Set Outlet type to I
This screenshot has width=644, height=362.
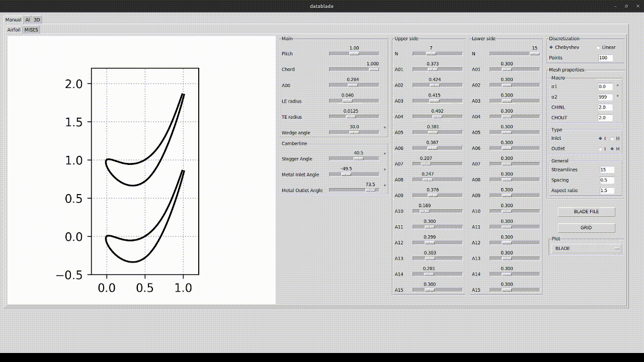[x=600, y=149]
